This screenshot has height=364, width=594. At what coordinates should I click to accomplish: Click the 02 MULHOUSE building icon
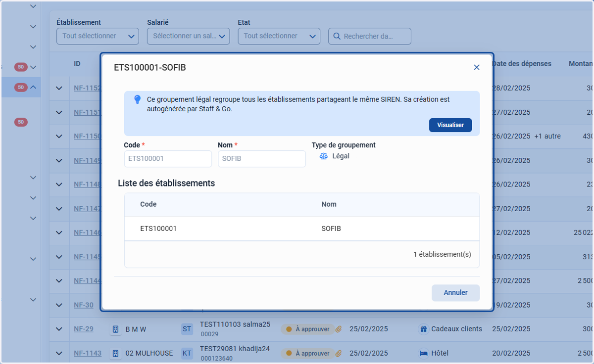click(x=115, y=353)
